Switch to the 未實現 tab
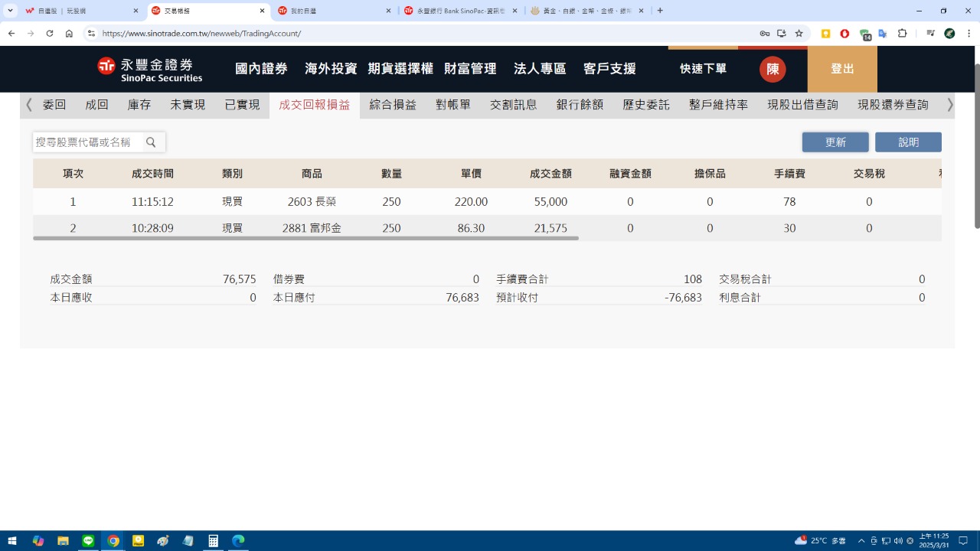 pos(188,105)
